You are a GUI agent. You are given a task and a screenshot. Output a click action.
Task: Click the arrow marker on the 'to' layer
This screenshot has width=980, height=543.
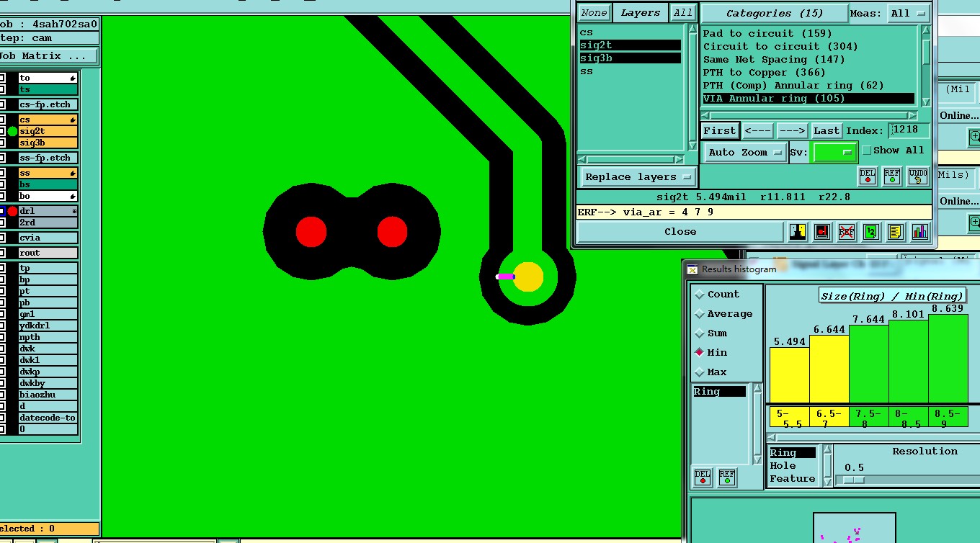pyautogui.click(x=73, y=78)
